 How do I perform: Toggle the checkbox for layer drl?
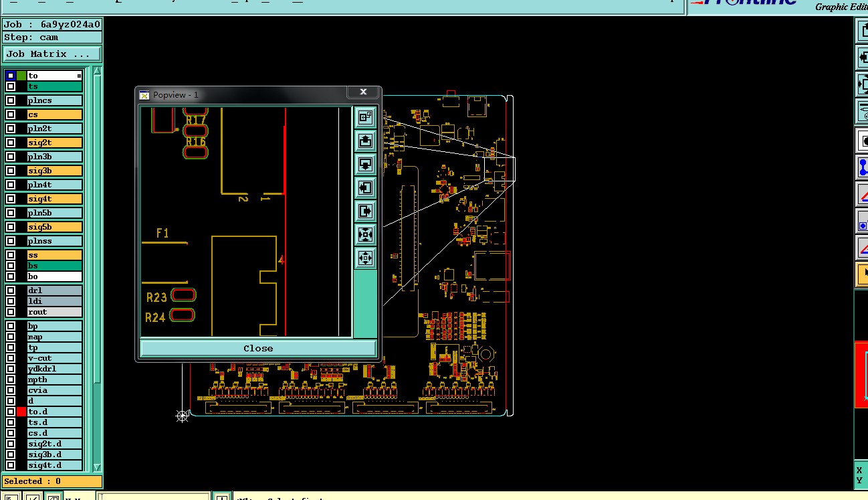click(11, 290)
